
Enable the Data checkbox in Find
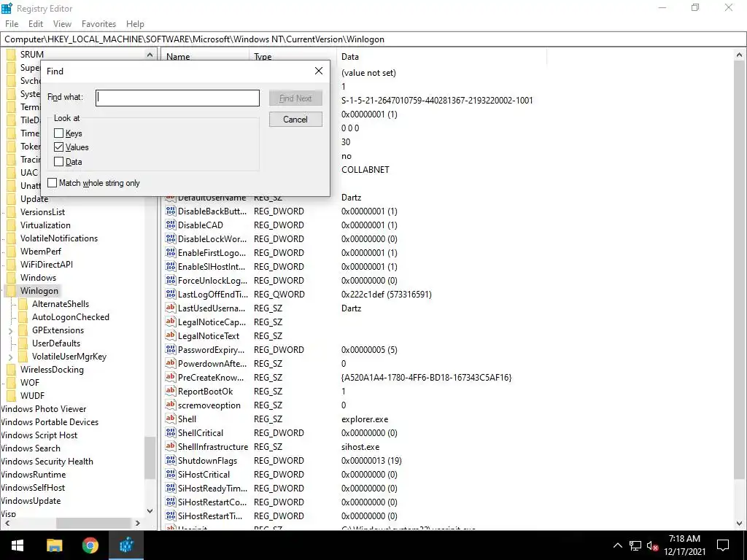pos(58,161)
